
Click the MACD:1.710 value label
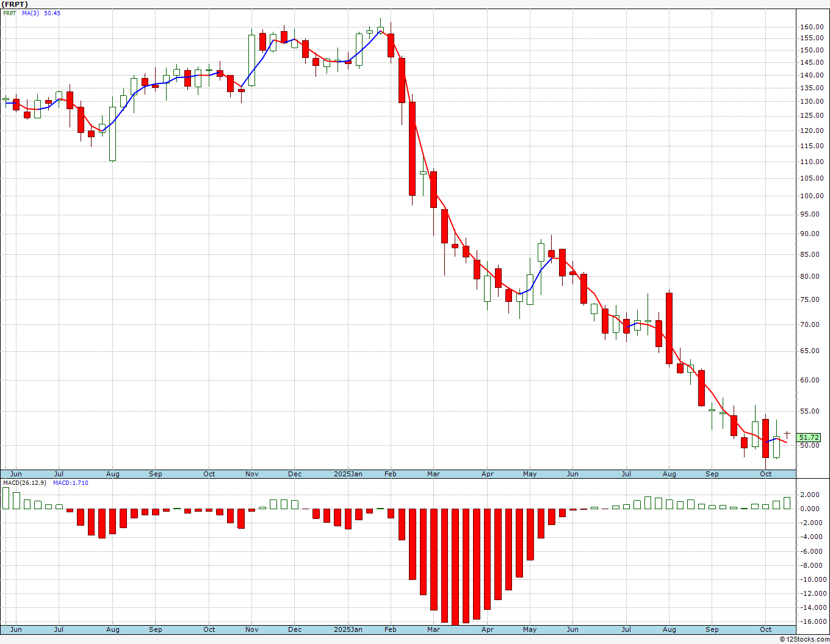tap(71, 482)
